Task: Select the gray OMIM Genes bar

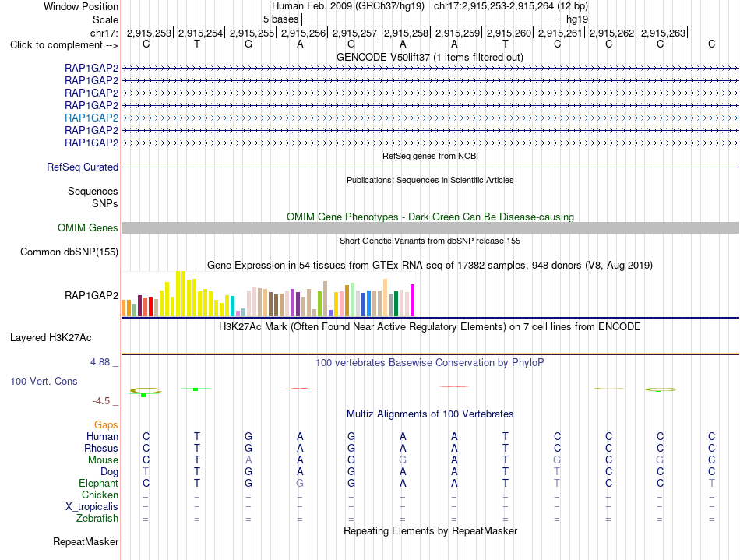Action: tap(430, 228)
